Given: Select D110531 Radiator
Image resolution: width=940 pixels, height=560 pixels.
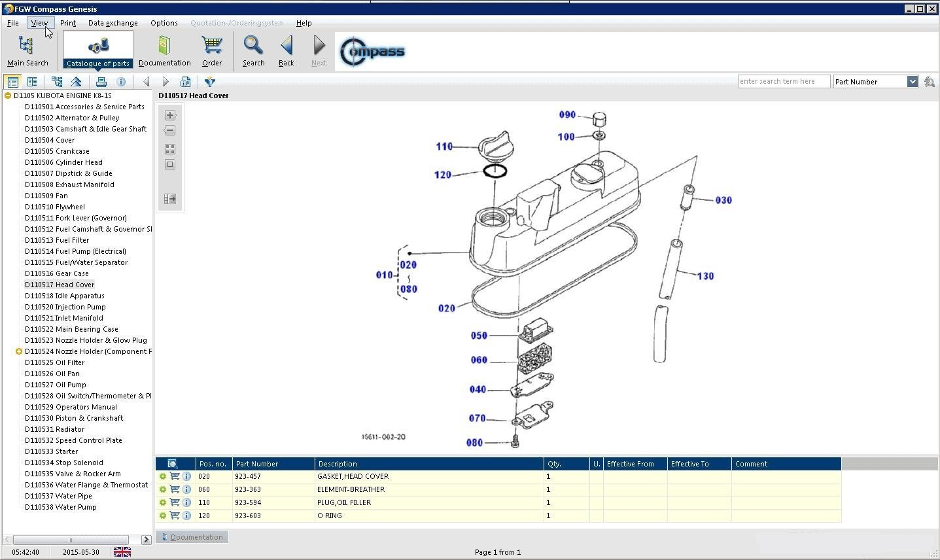Looking at the screenshot, I should click(55, 429).
